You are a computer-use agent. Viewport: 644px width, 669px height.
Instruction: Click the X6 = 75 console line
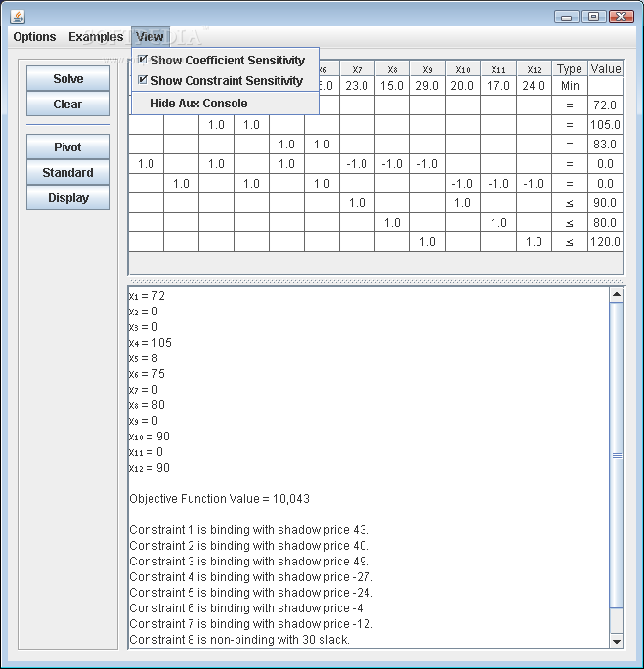point(147,374)
